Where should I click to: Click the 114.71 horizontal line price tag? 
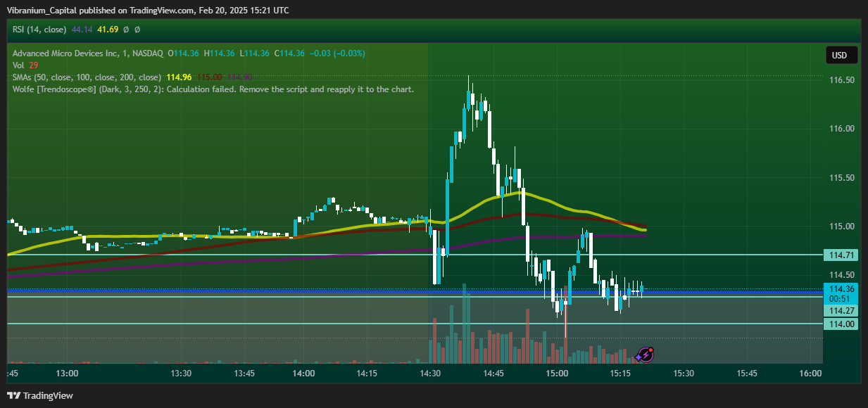pyautogui.click(x=842, y=255)
